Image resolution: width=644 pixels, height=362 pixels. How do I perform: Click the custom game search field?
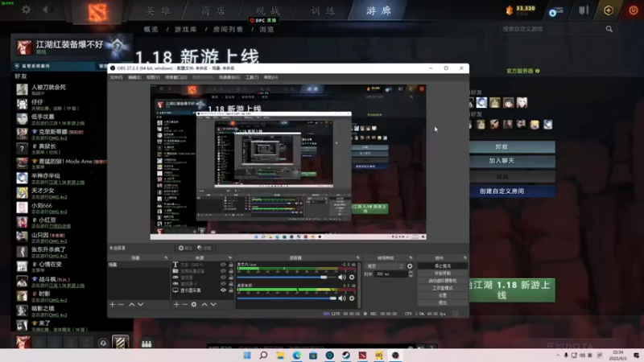click(551, 29)
